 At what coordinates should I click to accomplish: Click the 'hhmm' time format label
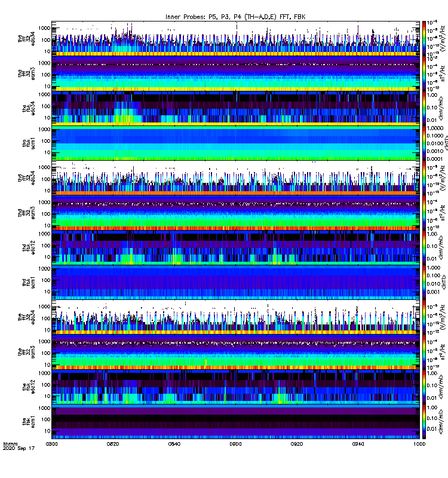[10, 444]
